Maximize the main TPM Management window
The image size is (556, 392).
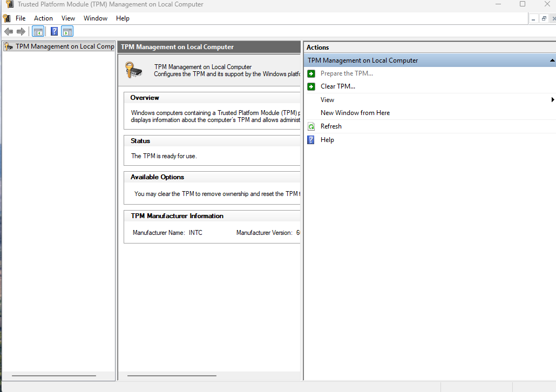pos(523,4)
